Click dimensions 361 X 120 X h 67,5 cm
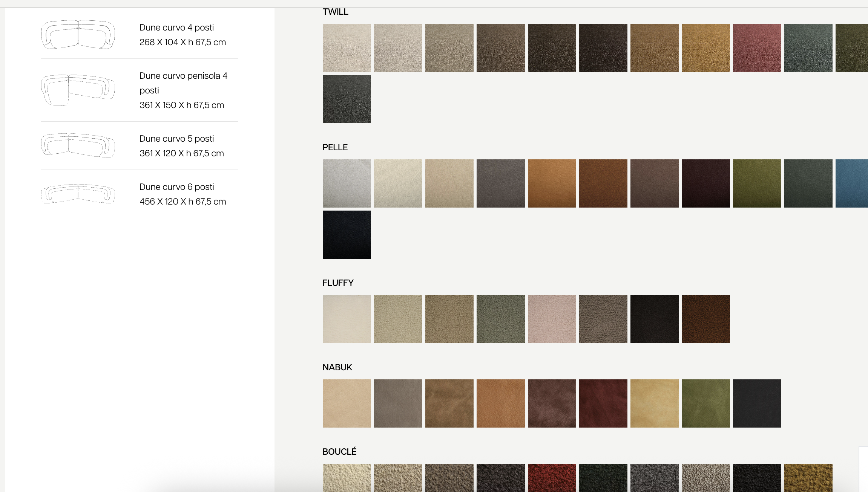868x492 pixels. tap(182, 153)
